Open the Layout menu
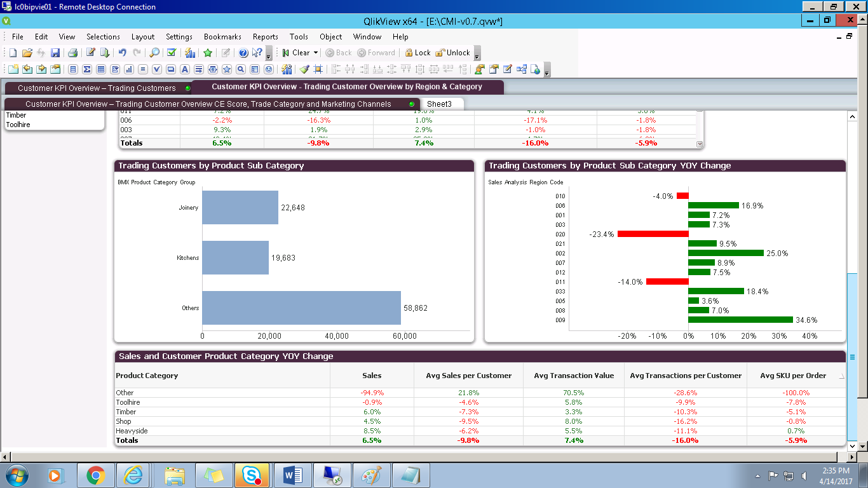868x488 pixels. click(x=143, y=37)
